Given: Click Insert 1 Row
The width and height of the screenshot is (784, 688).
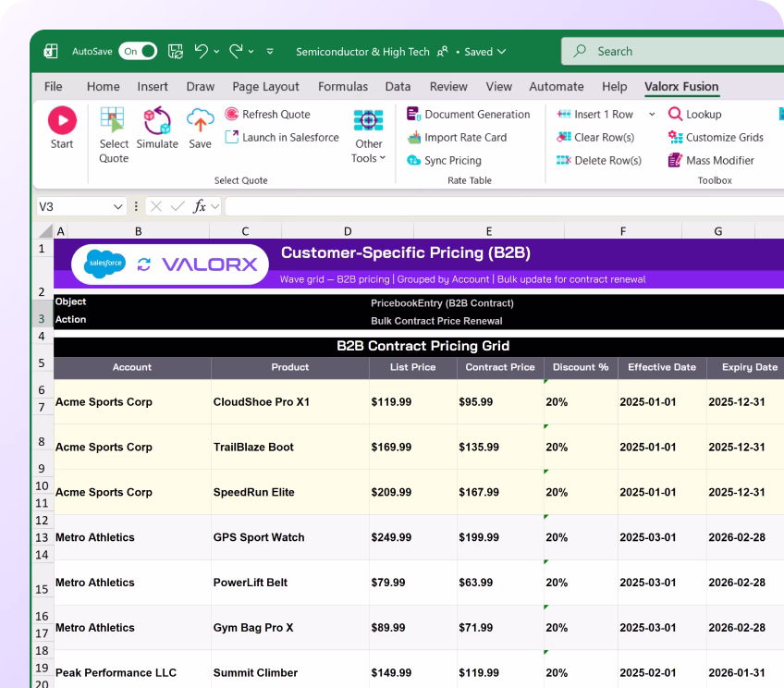Looking at the screenshot, I should coord(595,115).
